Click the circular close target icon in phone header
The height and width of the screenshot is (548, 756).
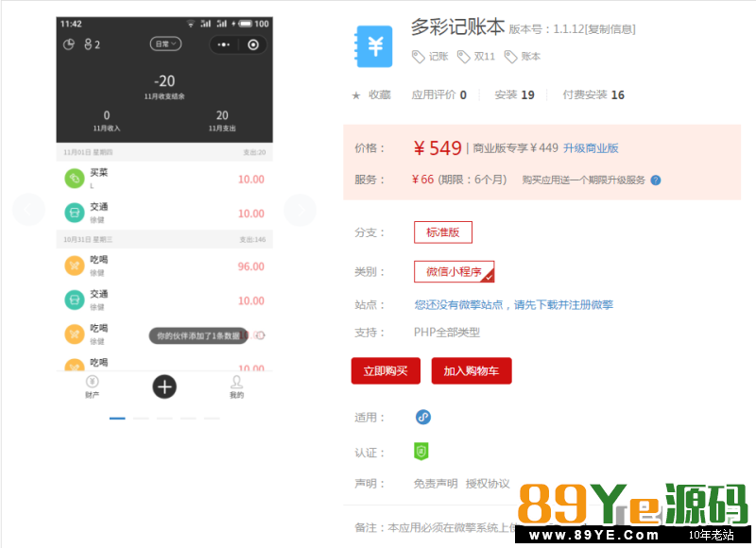click(253, 44)
